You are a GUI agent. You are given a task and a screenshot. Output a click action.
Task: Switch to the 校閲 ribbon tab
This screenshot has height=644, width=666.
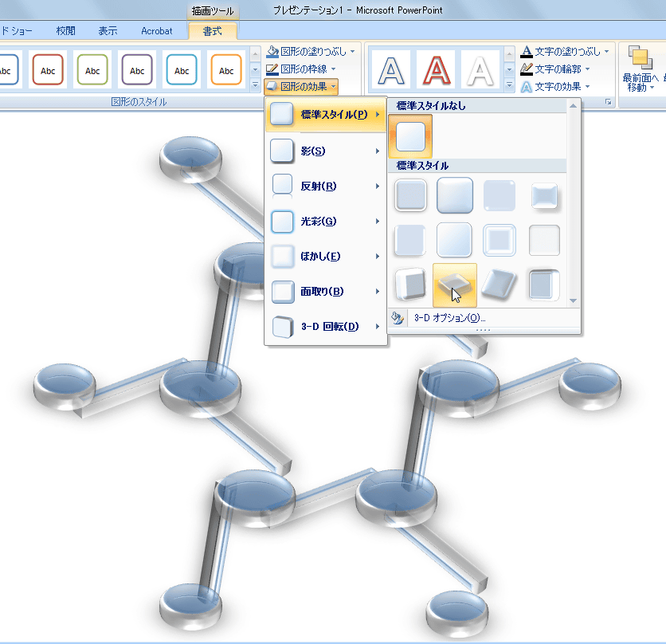pyautogui.click(x=66, y=31)
